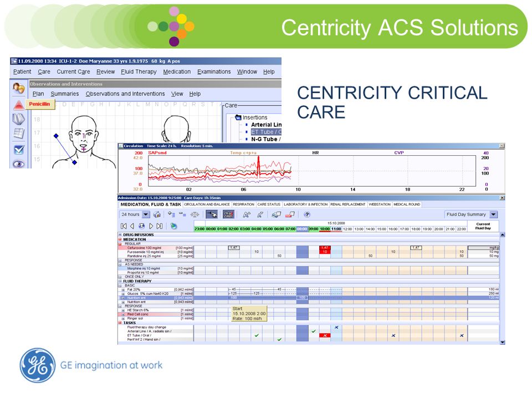Collapse the AS NEEDED group
The height and width of the screenshot is (399, 532).
click(120, 264)
